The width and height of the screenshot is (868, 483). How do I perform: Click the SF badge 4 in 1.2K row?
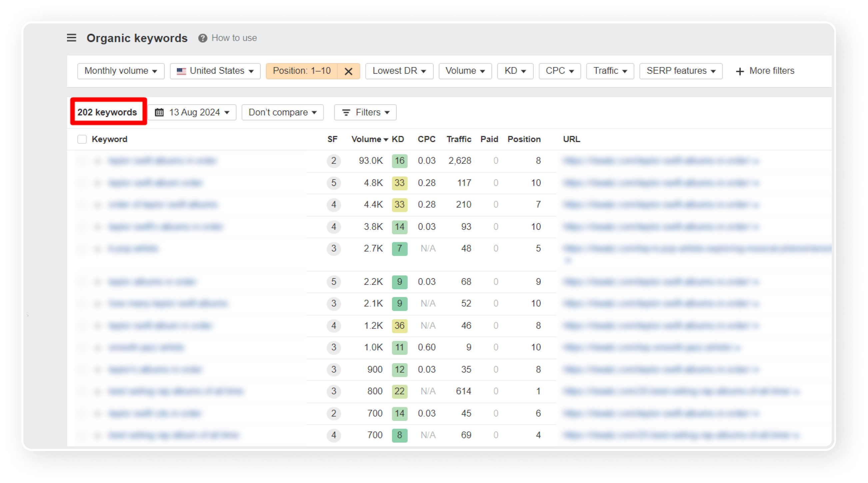coord(334,326)
